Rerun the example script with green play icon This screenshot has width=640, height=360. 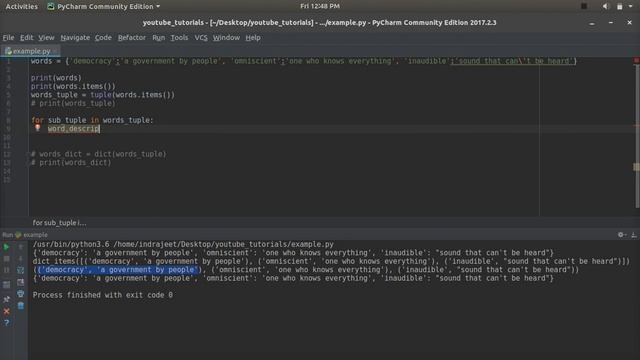tap(6, 247)
